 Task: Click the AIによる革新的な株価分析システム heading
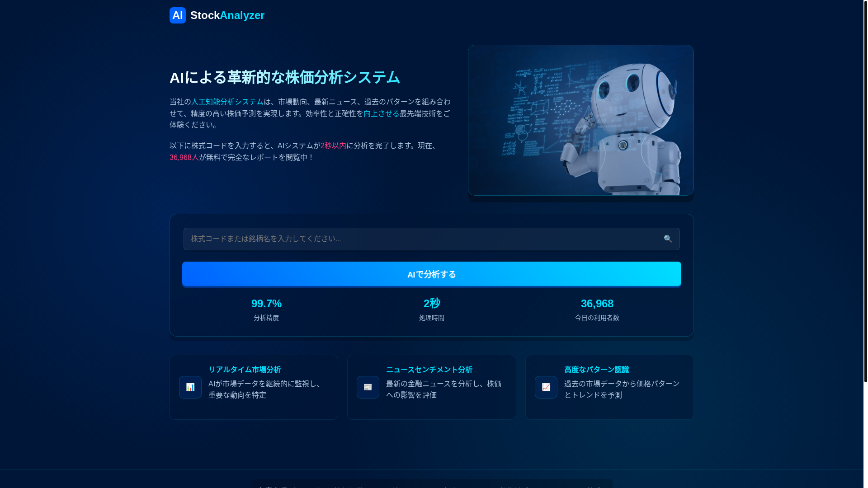[285, 77]
